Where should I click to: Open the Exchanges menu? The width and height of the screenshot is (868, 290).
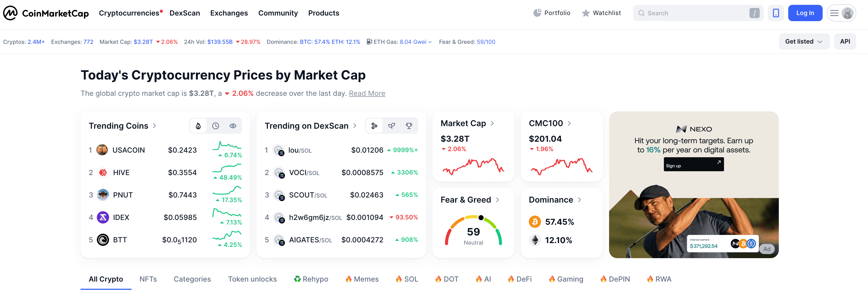coord(229,13)
